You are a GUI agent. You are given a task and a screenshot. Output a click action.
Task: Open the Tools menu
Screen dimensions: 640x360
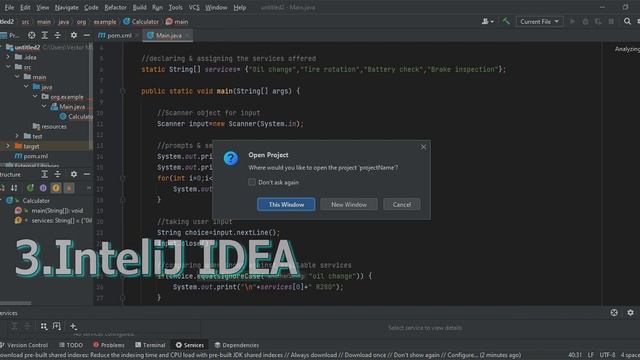[176, 7]
